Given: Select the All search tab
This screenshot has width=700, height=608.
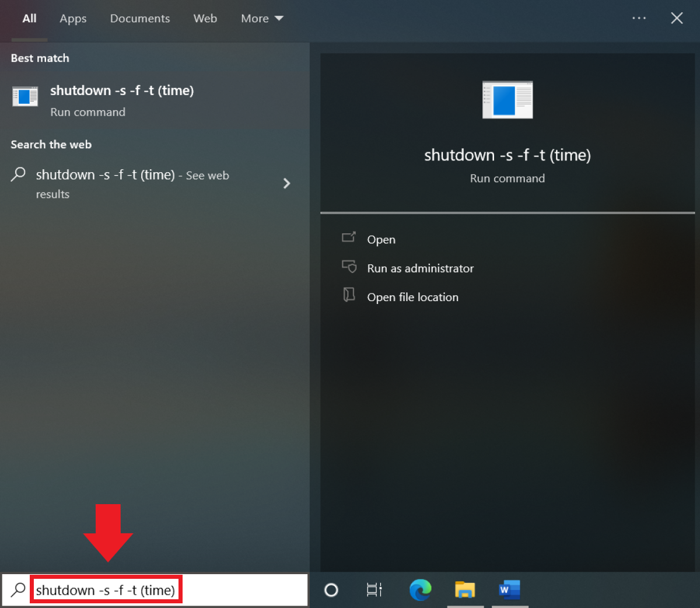Looking at the screenshot, I should pyautogui.click(x=29, y=19).
